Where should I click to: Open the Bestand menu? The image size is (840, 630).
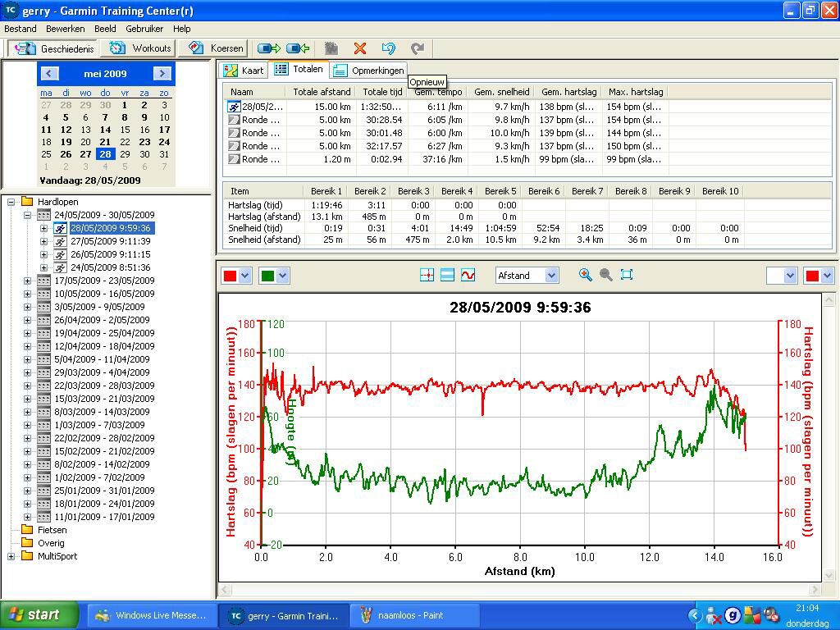(x=21, y=29)
